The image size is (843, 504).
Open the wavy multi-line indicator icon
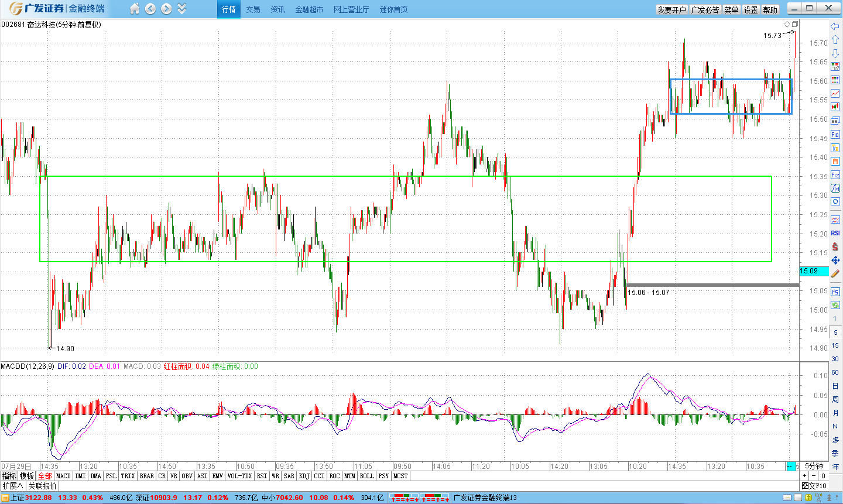pos(835,220)
